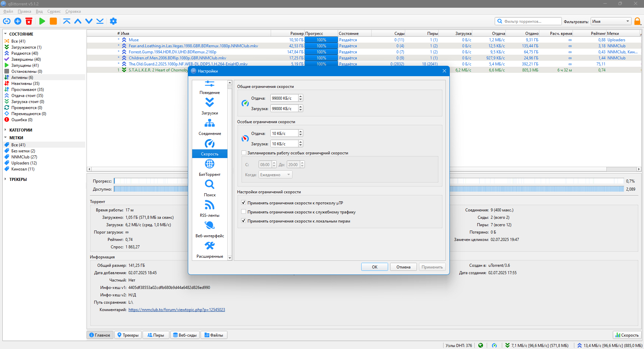This screenshot has height=349, width=644.
Task: Open the Правка menu
Action: [24, 11]
